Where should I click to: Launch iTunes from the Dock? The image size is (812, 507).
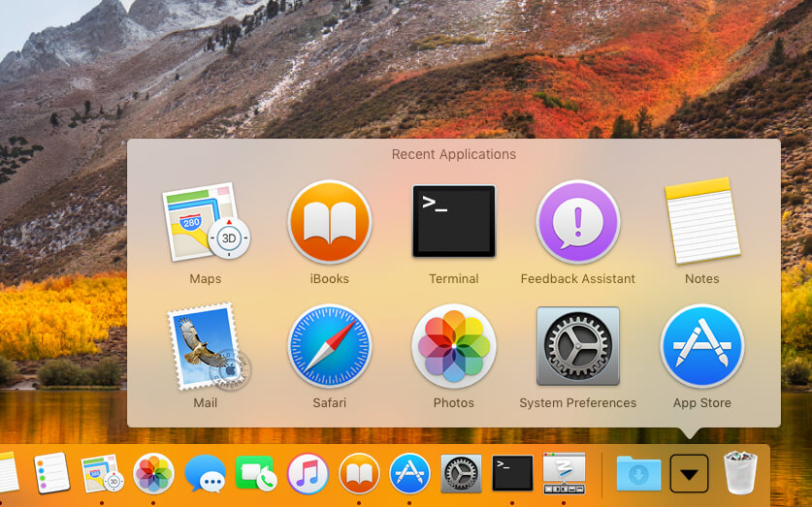click(x=308, y=474)
